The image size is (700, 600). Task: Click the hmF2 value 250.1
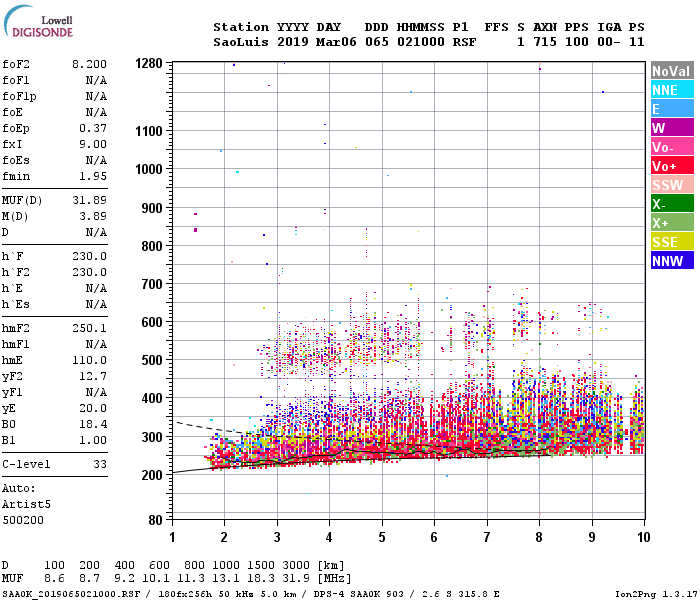tap(89, 328)
